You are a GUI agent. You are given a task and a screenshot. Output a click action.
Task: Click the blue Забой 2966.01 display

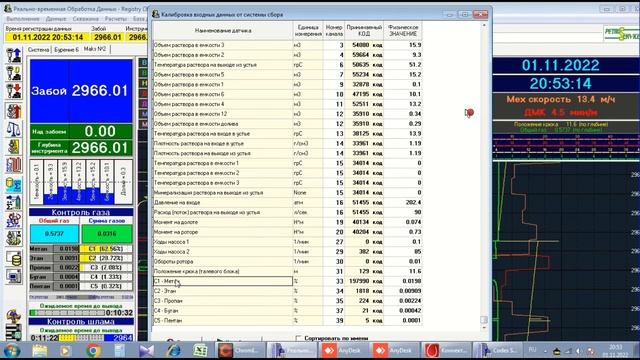[81, 91]
